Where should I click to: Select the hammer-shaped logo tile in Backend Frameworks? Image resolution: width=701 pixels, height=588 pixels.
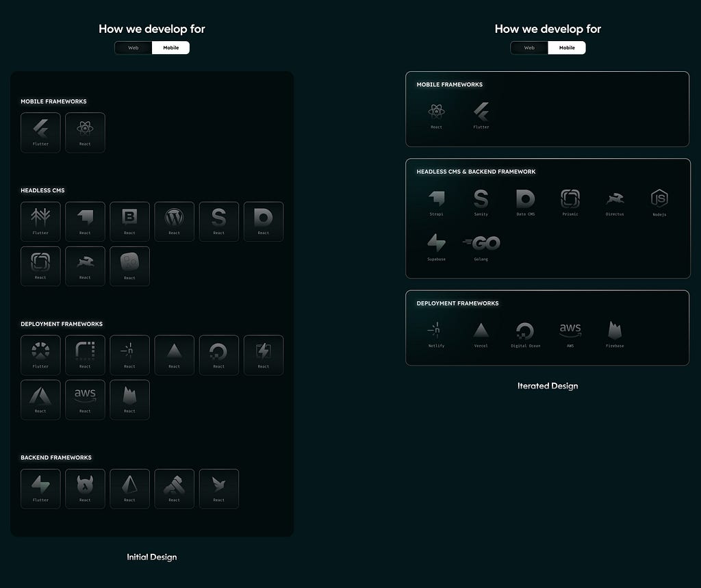(x=175, y=489)
